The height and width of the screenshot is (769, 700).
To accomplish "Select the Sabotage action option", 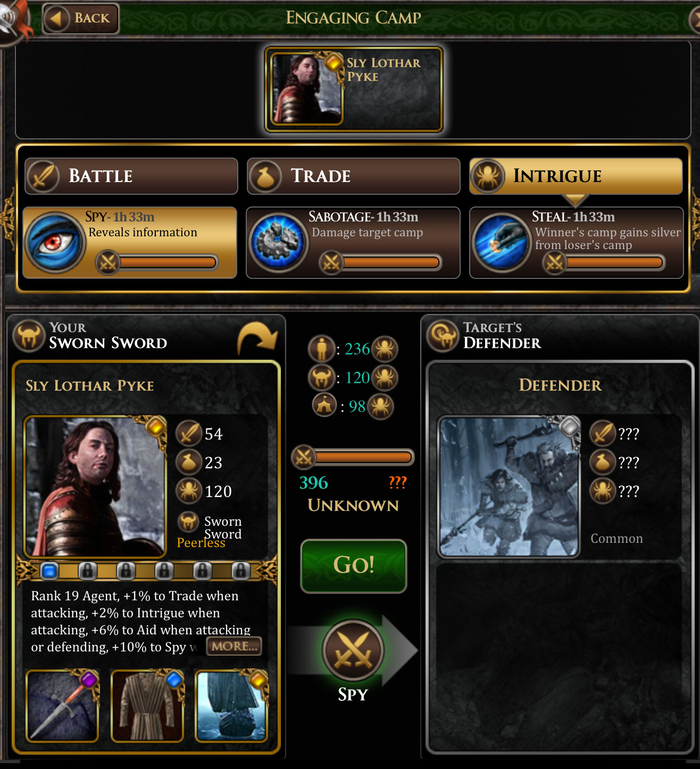I will [353, 243].
